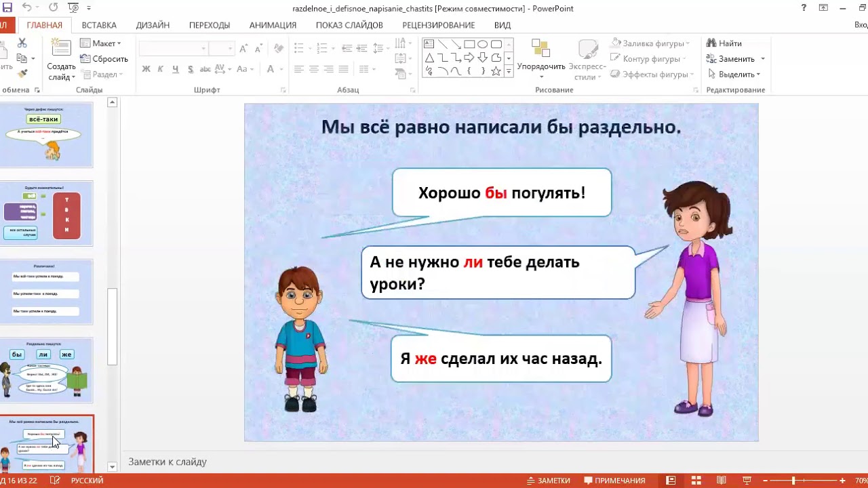Viewport: 868px width, 488px height.
Task: Open ПРИМЕЧАНИЯ comments pane
Action: pos(614,481)
